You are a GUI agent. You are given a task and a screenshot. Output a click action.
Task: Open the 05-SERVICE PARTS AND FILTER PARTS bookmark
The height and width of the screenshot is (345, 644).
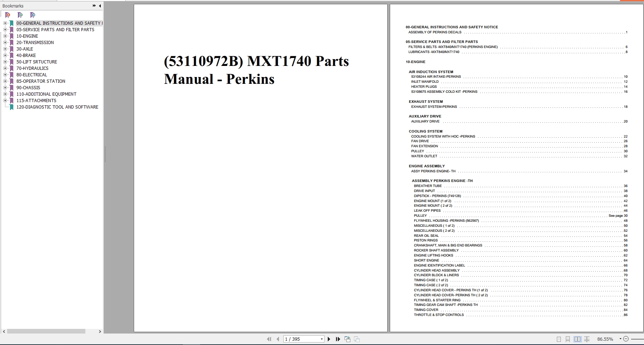coord(55,30)
